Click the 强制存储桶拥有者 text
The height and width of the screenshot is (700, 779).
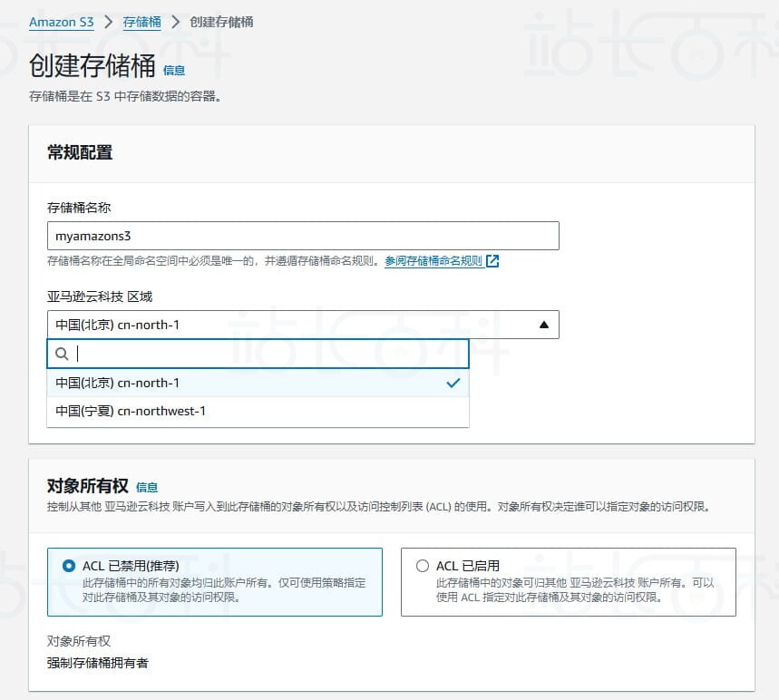click(x=98, y=663)
